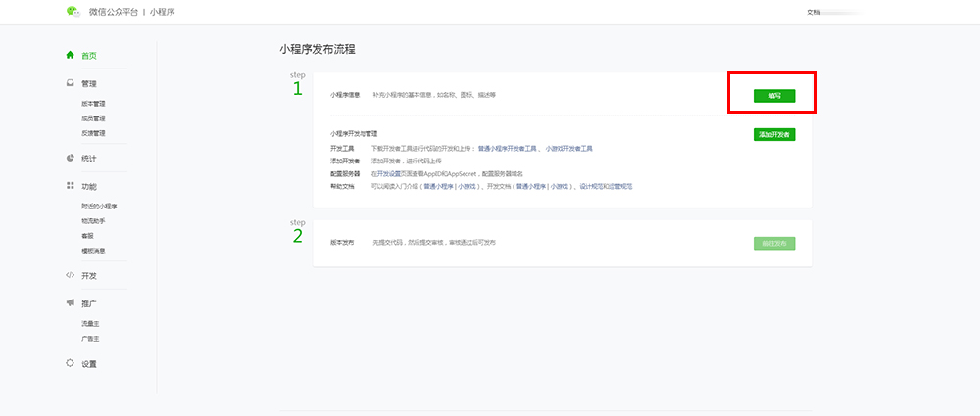The height and width of the screenshot is (416, 980).
Task: Open the 小游戏开发者工具 download link
Action: point(568,149)
